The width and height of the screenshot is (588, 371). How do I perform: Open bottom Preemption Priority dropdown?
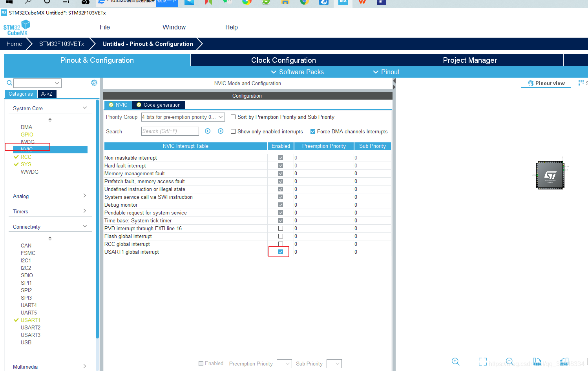(284, 364)
